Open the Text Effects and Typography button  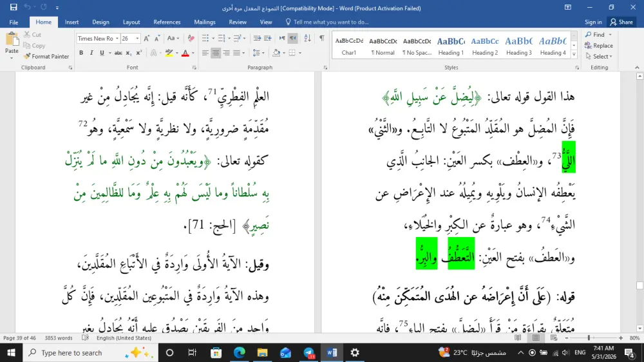[154, 53]
